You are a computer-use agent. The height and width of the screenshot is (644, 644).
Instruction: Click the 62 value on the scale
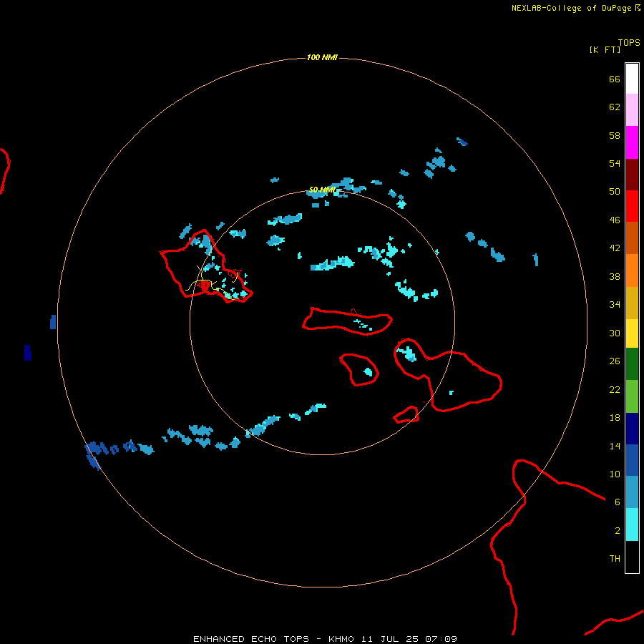click(x=615, y=107)
